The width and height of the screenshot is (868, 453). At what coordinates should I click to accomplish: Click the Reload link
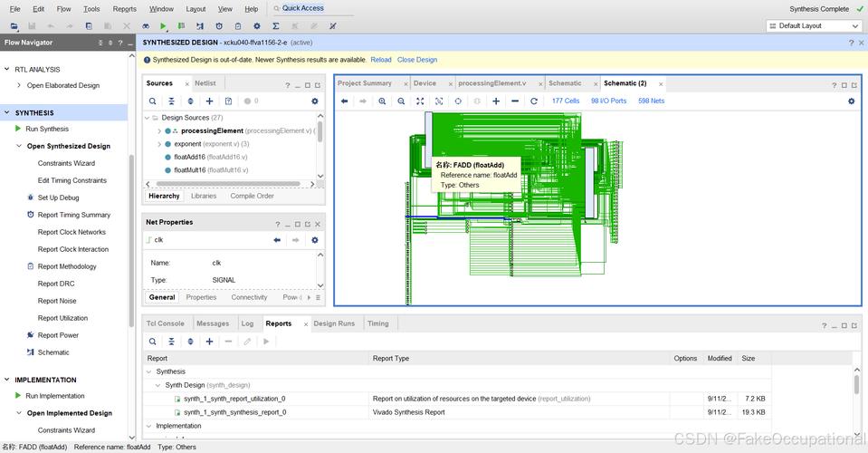[381, 60]
